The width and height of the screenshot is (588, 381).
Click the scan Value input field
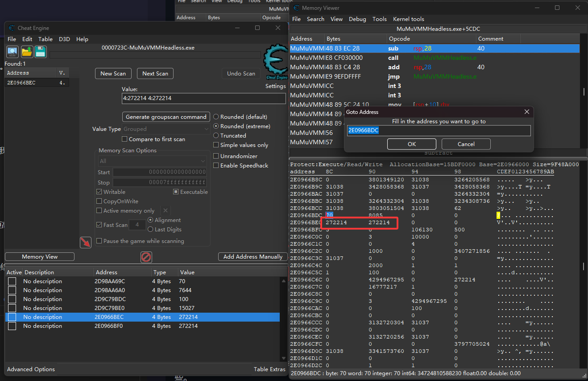204,98
